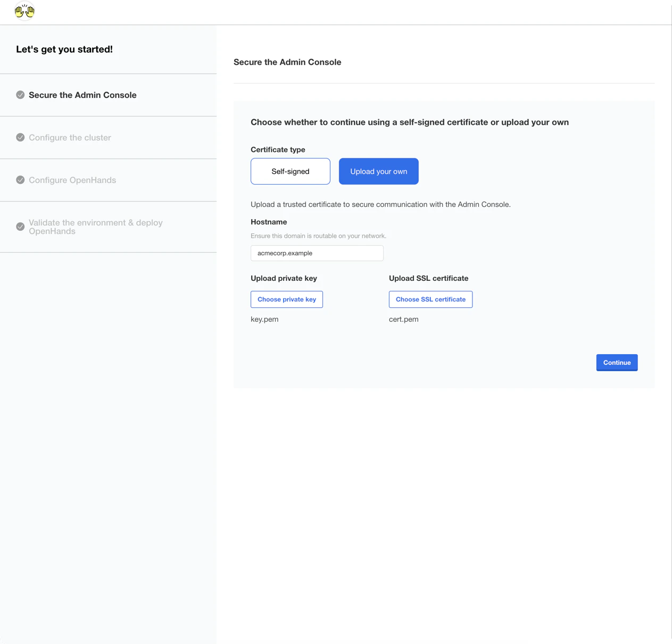Click the checkmark icon beside Configure the cluster
This screenshot has height=644, width=672.
20,137
